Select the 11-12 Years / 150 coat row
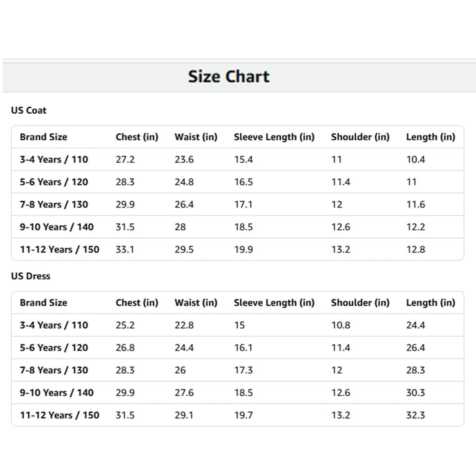Viewport: 476px width, 476px height. pyautogui.click(x=238, y=250)
